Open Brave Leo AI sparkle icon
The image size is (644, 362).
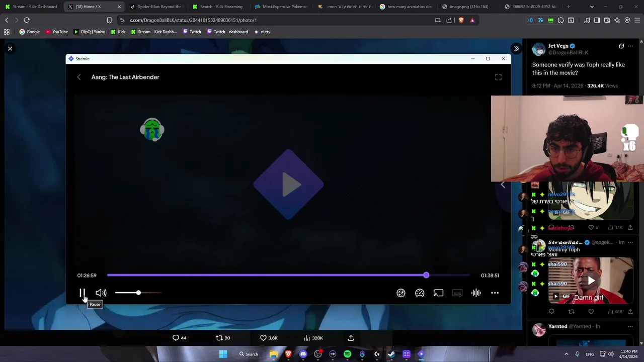(617, 20)
